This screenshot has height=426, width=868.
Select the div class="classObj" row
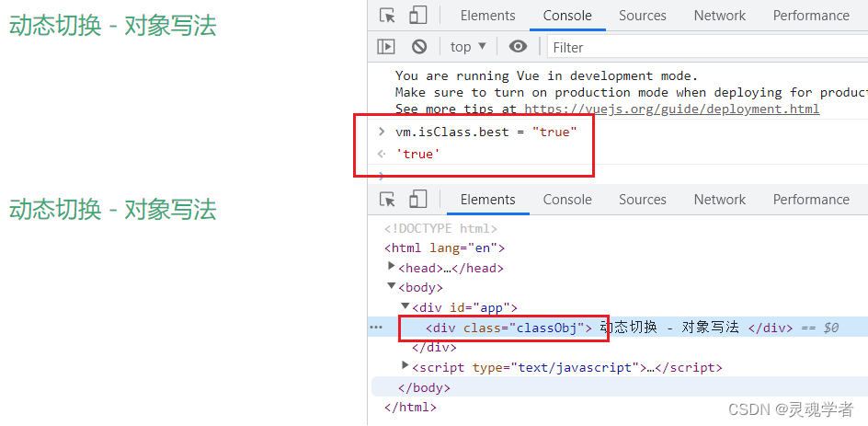[617, 328]
